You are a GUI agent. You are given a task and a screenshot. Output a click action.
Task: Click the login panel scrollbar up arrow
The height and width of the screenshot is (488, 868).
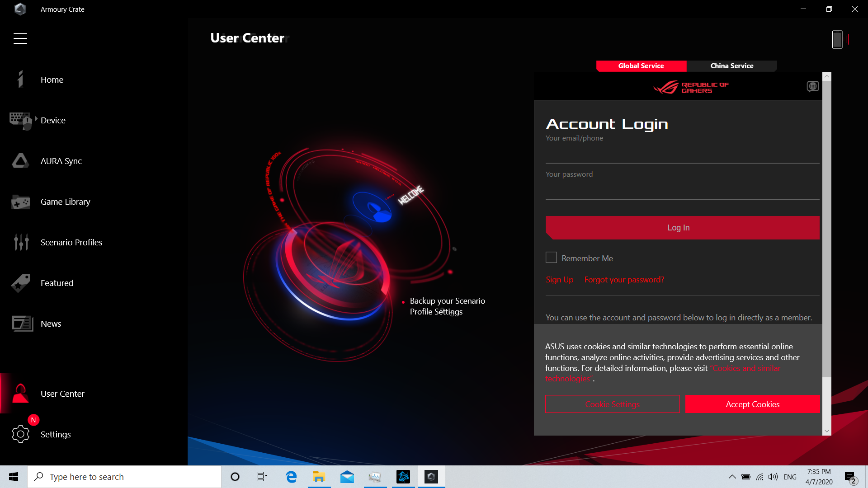(x=826, y=76)
